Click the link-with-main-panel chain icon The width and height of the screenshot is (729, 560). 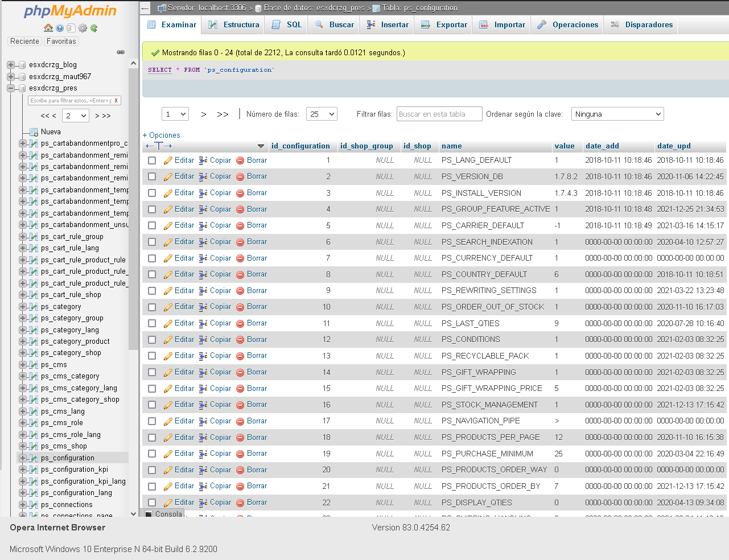(x=121, y=52)
